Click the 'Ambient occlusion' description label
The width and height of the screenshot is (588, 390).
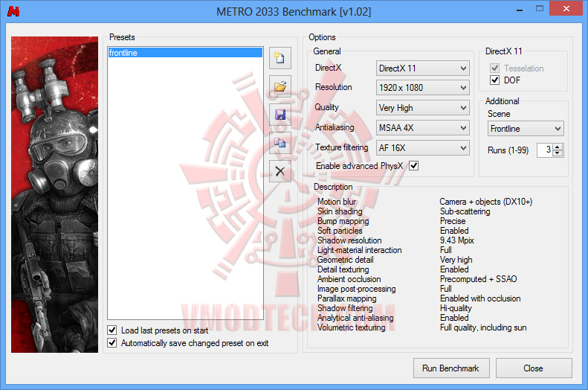pyautogui.click(x=349, y=279)
